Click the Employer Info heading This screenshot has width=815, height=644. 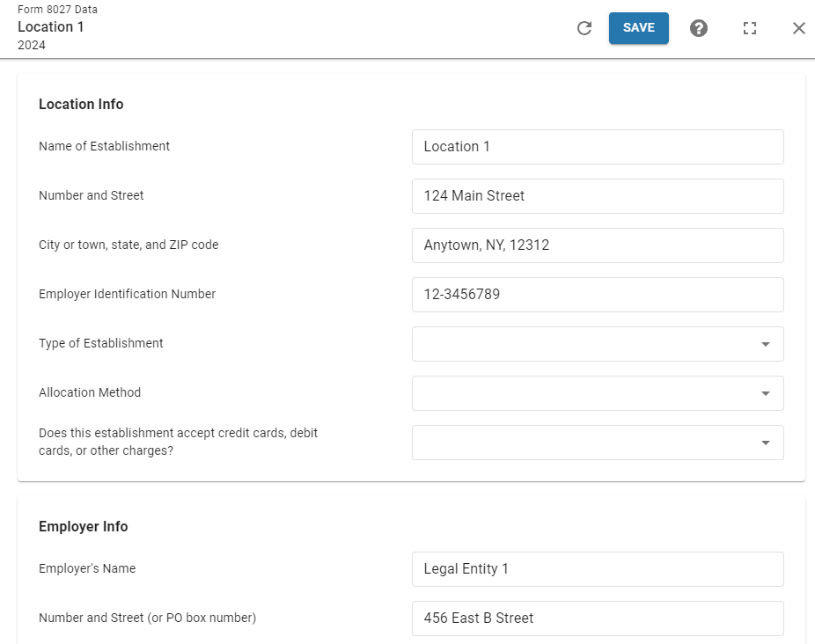click(x=83, y=526)
